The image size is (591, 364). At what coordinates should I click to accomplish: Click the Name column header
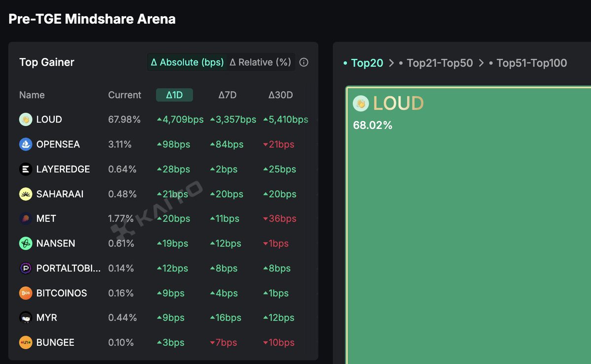pos(32,95)
